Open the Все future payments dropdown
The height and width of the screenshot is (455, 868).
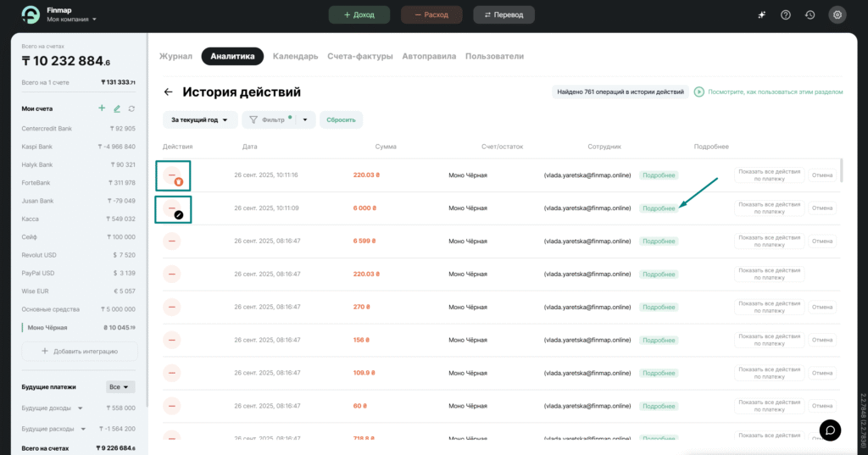[120, 387]
